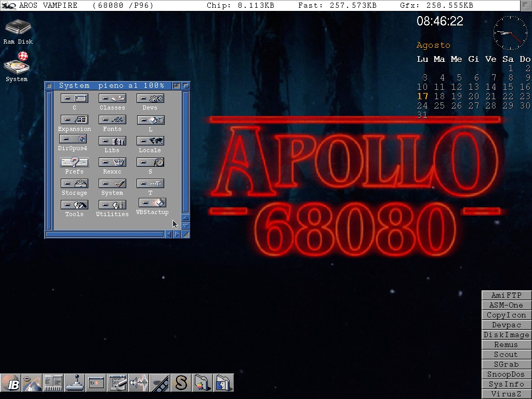Open the WBStartup drawer
The width and height of the screenshot is (532, 399).
point(152,203)
